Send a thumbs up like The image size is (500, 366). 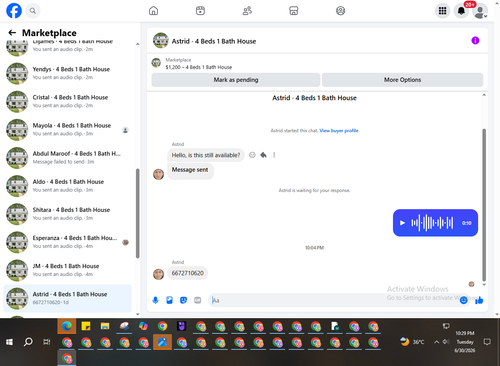click(479, 300)
